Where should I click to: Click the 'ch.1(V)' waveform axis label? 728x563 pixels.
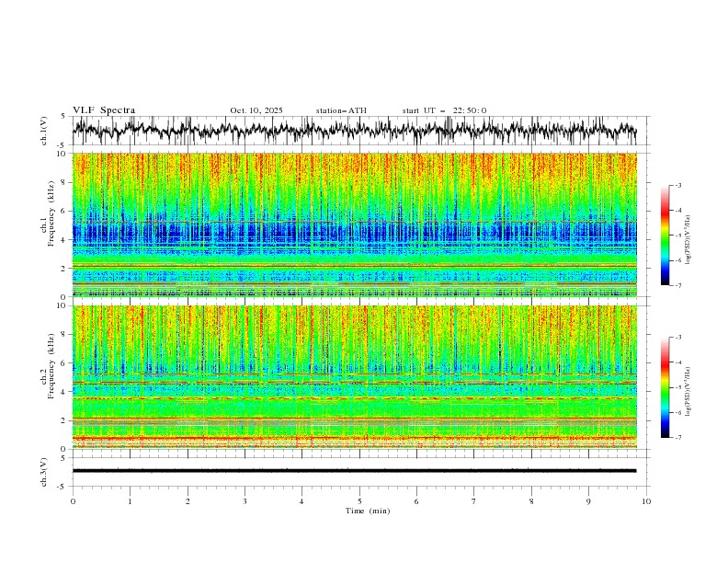pyautogui.click(x=44, y=131)
